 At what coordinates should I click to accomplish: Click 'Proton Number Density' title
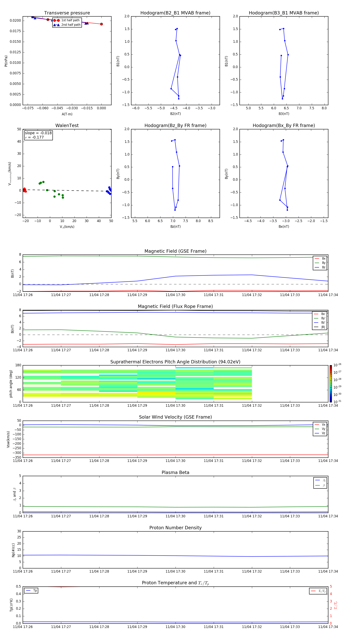coord(175,528)
